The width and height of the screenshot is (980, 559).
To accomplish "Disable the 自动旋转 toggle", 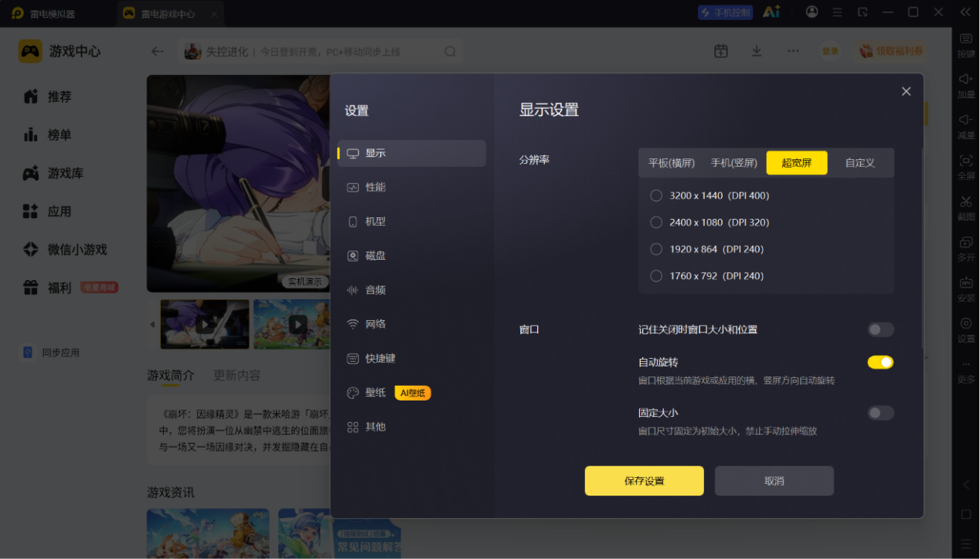I will coord(880,363).
